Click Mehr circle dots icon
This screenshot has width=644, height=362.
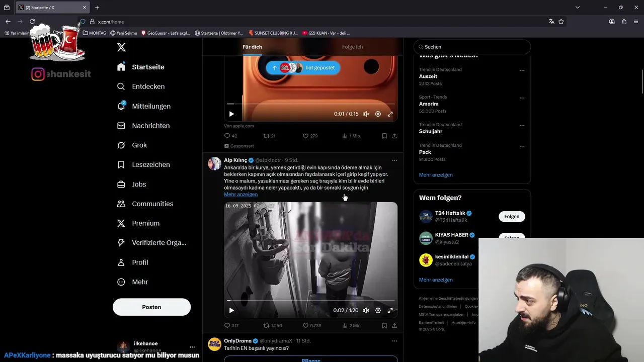point(121,282)
